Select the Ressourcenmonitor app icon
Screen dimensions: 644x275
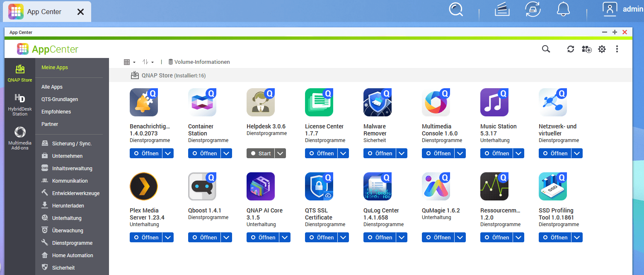point(494,186)
